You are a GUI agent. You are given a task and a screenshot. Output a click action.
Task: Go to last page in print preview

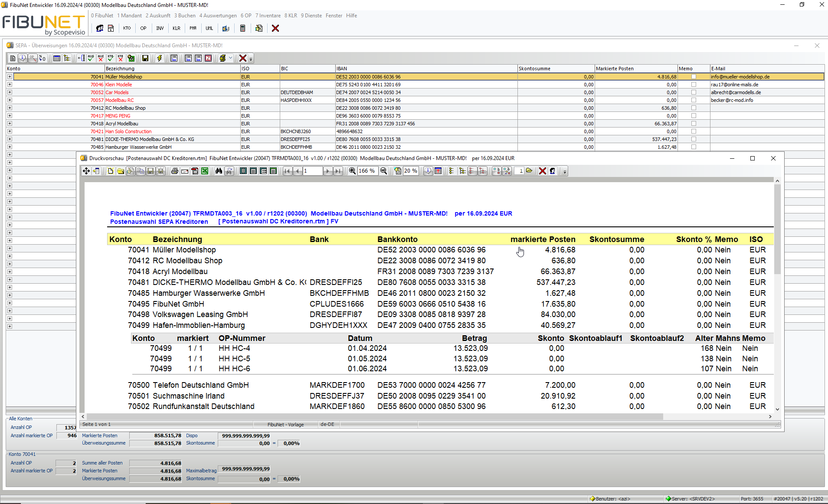click(338, 171)
